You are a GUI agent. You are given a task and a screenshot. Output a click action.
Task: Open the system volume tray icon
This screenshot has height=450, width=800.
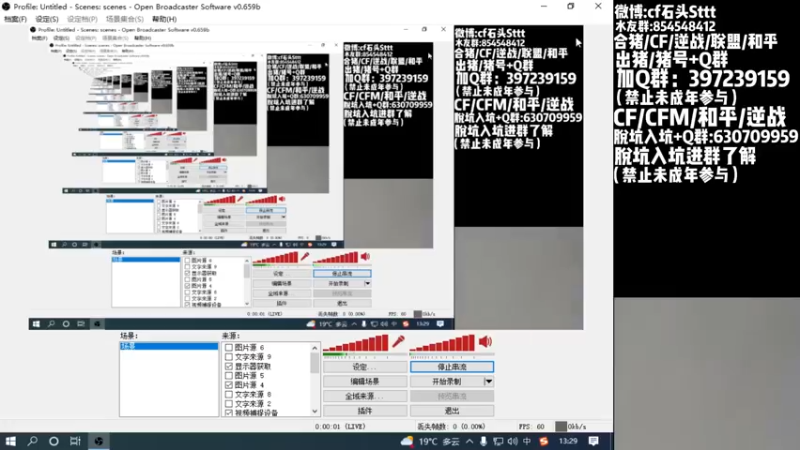pyautogui.click(x=512, y=441)
